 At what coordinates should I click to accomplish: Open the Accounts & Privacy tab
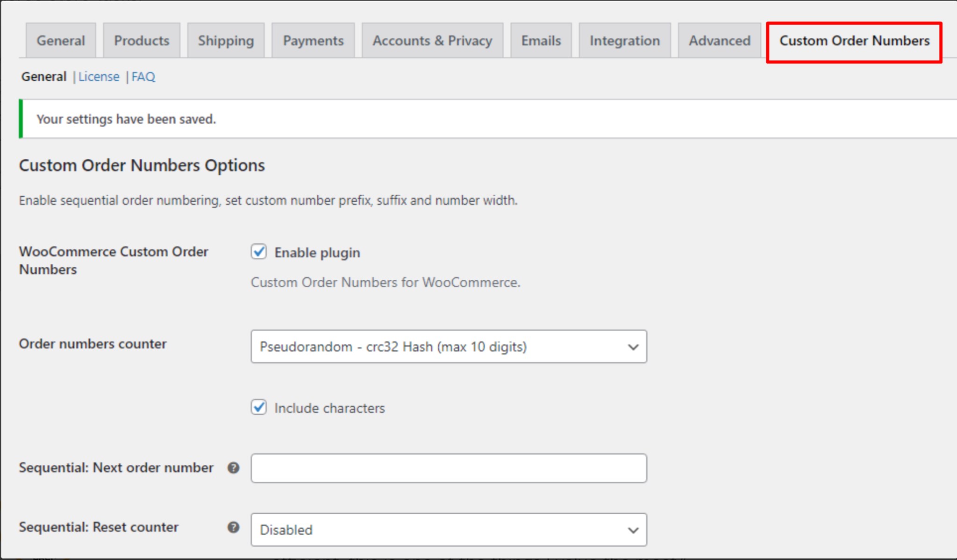click(432, 40)
